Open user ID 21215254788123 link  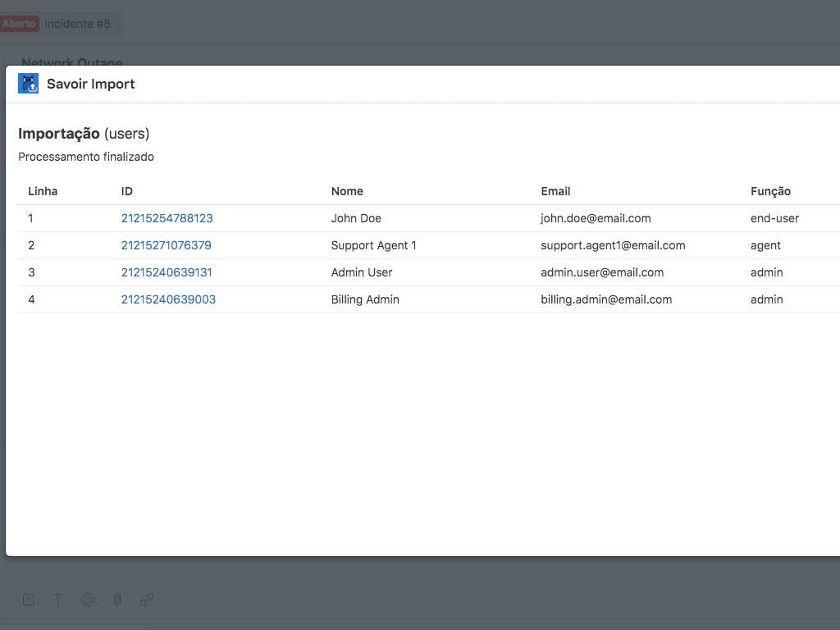point(167,218)
